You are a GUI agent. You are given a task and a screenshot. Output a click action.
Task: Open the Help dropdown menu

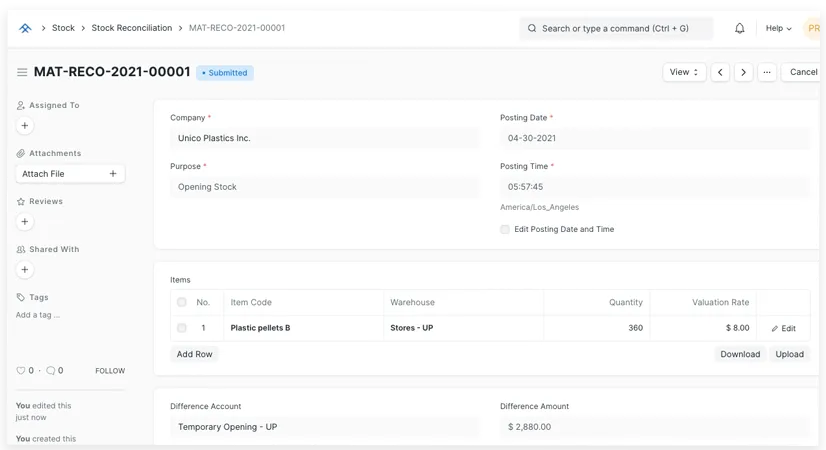[778, 28]
